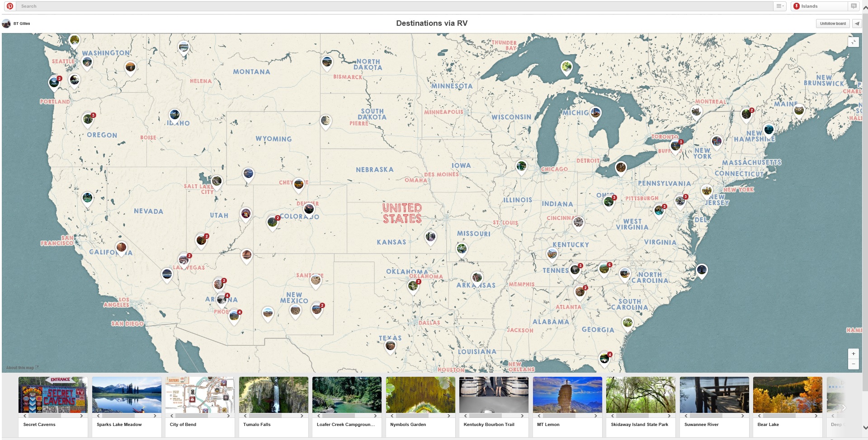Screen dimensions: 868x440
Task: Open the Bear Lake pin thumbnail
Action: (x=787, y=394)
